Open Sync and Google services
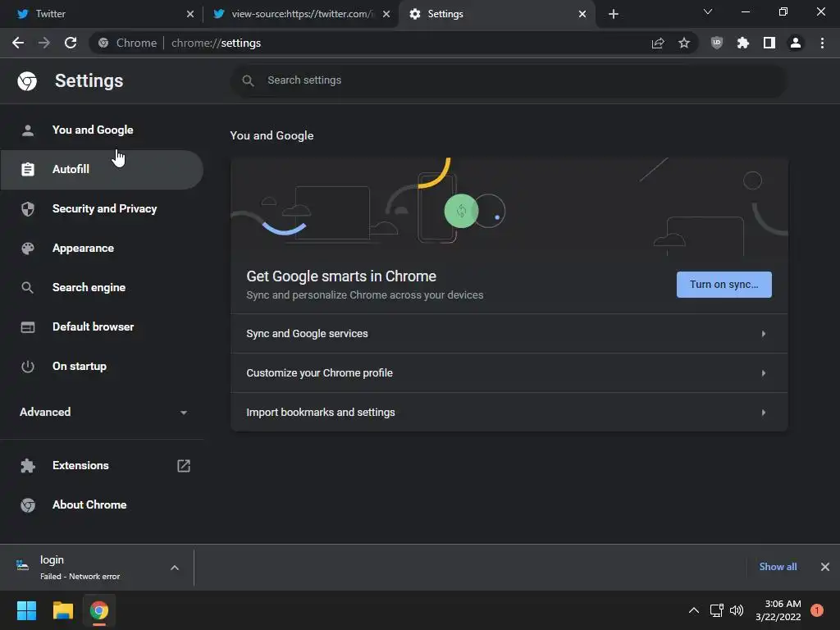Image resolution: width=840 pixels, height=630 pixels. tap(509, 334)
